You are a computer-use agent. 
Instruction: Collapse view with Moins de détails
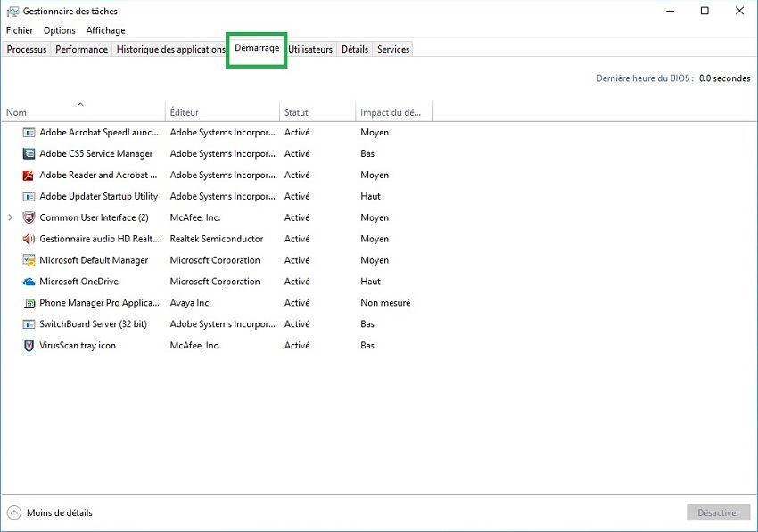[50, 513]
